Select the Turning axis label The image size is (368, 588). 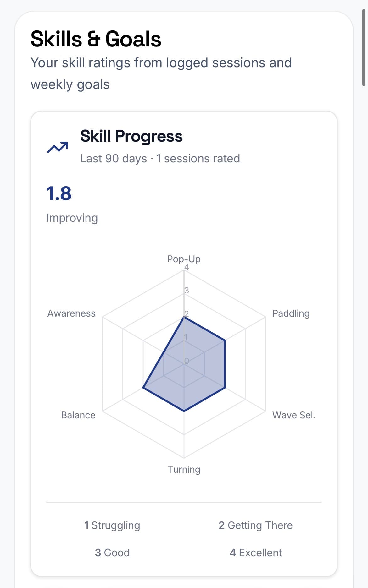(184, 470)
